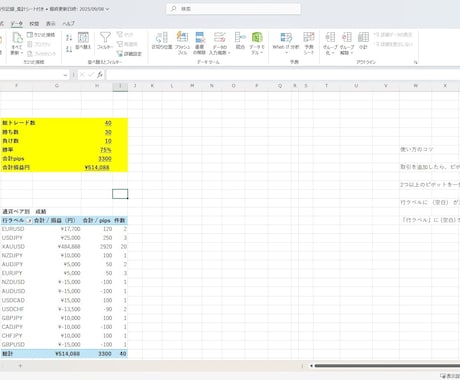Screen dimensions: 460x380
Task: Click the 使い方のコツ text cell
Action: (x=416, y=149)
